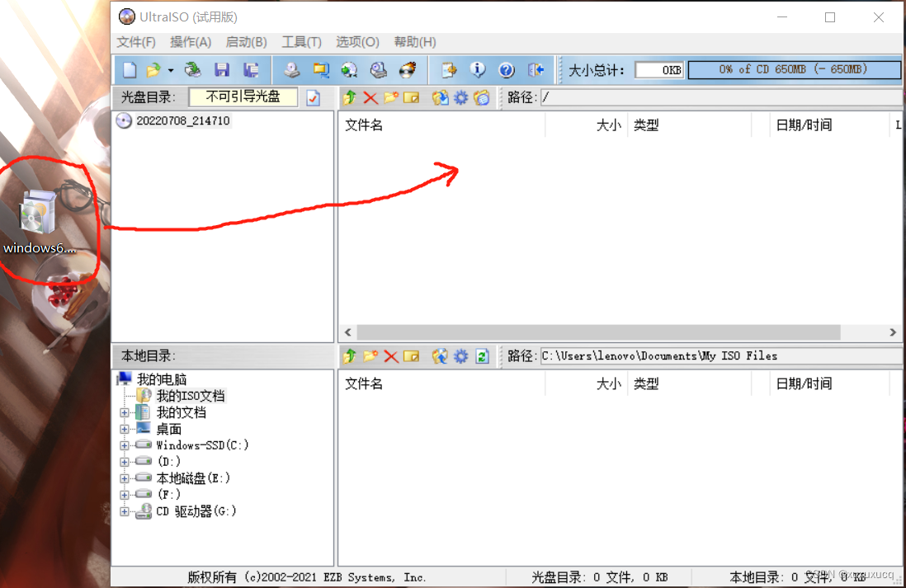Click the gear Properties icon in the 光盘目录 toolbar

click(460, 97)
